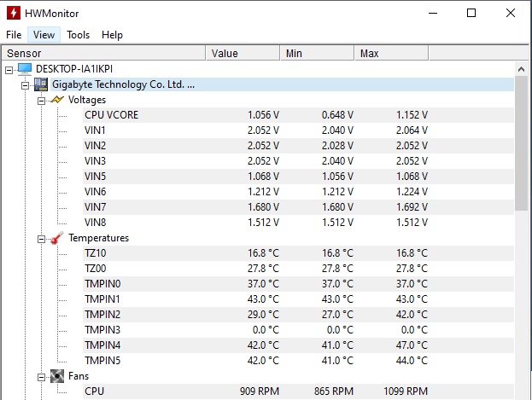
Task: Select the Temperatures label
Action: coord(98,238)
